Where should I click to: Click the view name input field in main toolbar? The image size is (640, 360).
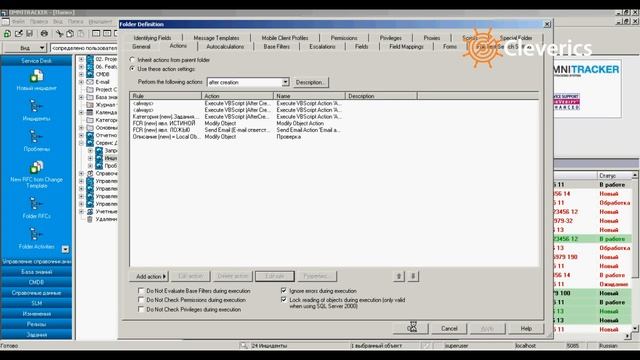coord(84,48)
